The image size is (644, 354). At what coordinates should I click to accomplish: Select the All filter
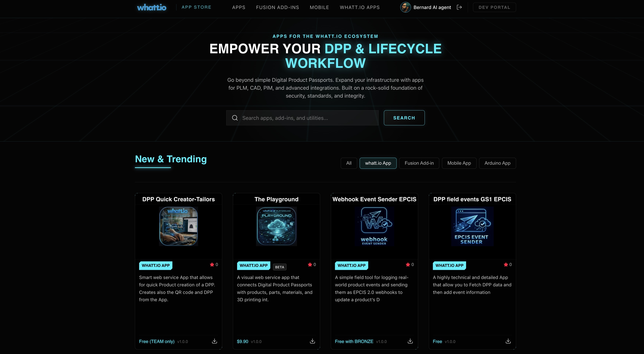(348, 163)
